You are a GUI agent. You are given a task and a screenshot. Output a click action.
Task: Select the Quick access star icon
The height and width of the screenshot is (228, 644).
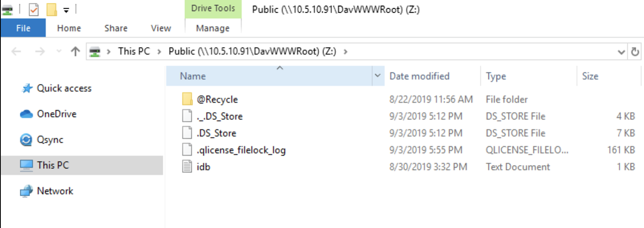pyautogui.click(x=27, y=88)
